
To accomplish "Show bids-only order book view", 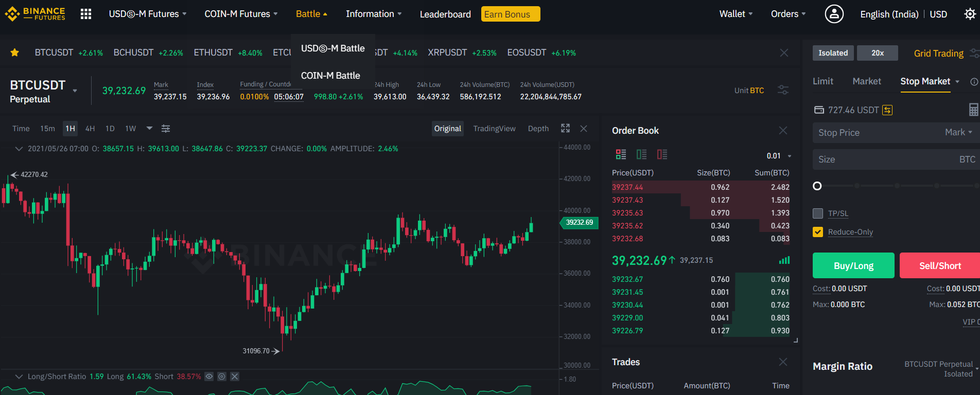I will 641,154.
